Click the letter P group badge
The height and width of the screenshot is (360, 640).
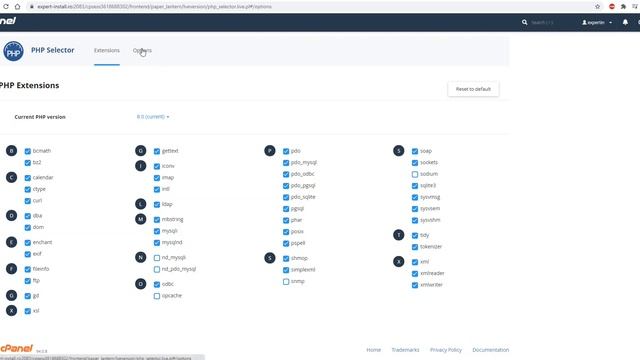[270, 151]
